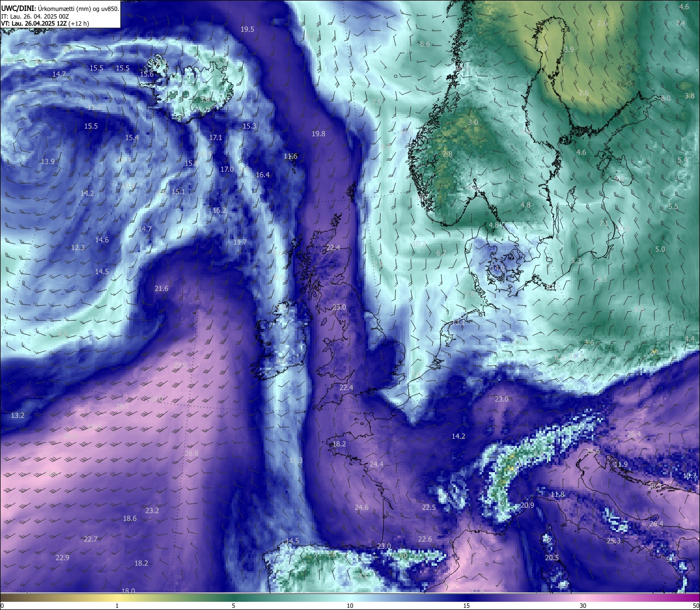
Task: Select the 3.0 value over Norway
Action: (473, 122)
